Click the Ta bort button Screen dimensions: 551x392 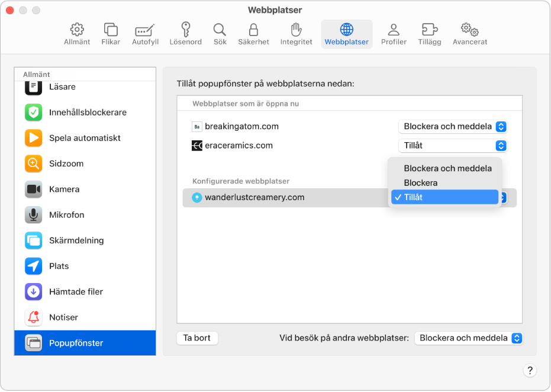point(197,338)
